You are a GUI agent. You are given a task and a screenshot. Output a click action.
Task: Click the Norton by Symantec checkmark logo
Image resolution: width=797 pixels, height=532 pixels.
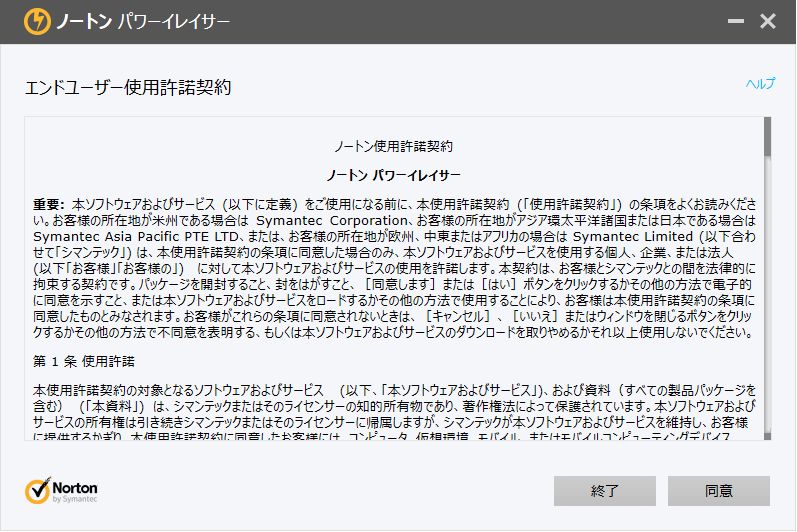61,491
